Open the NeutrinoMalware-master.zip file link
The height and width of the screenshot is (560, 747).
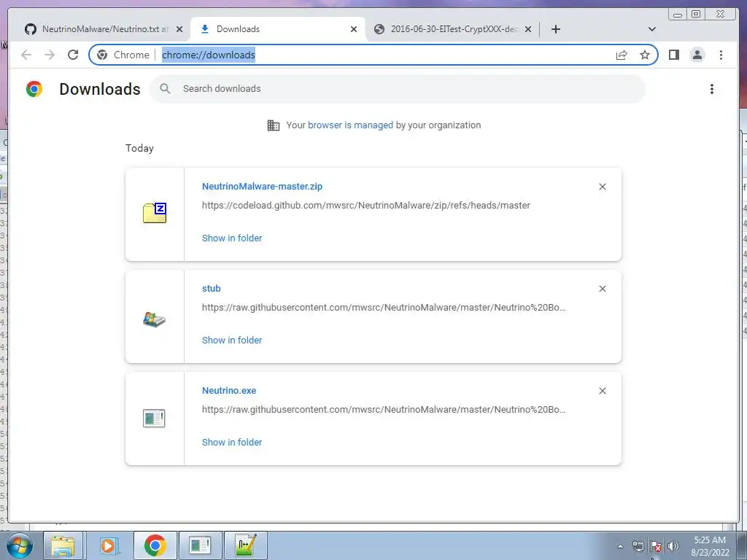[262, 186]
